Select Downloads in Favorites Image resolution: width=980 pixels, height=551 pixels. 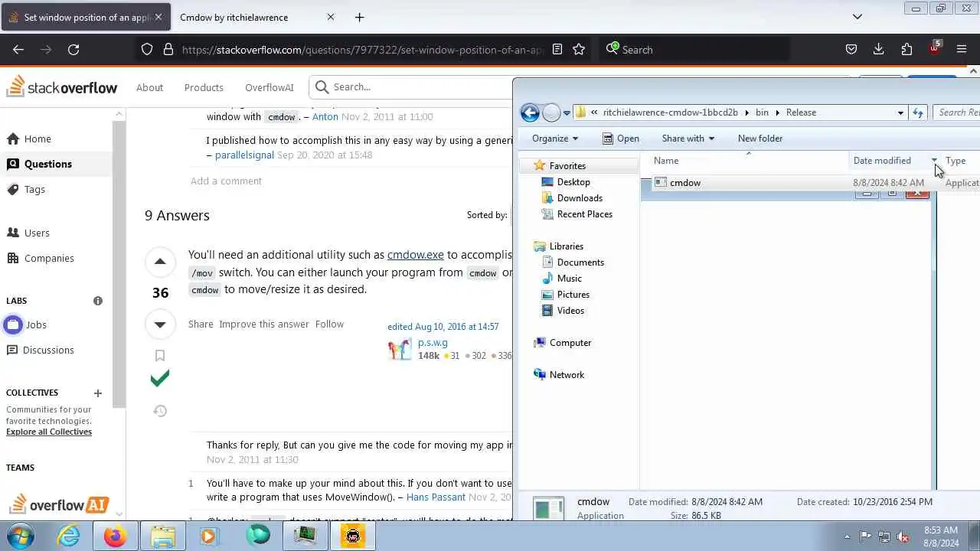click(x=580, y=198)
